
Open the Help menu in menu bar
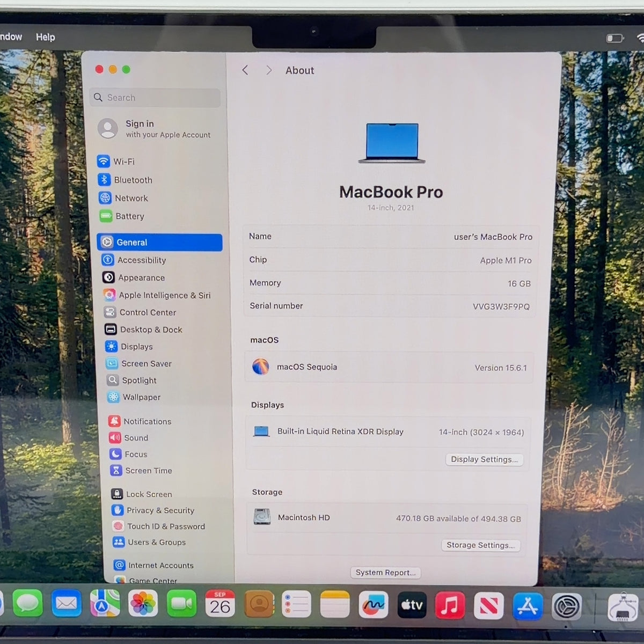(46, 37)
